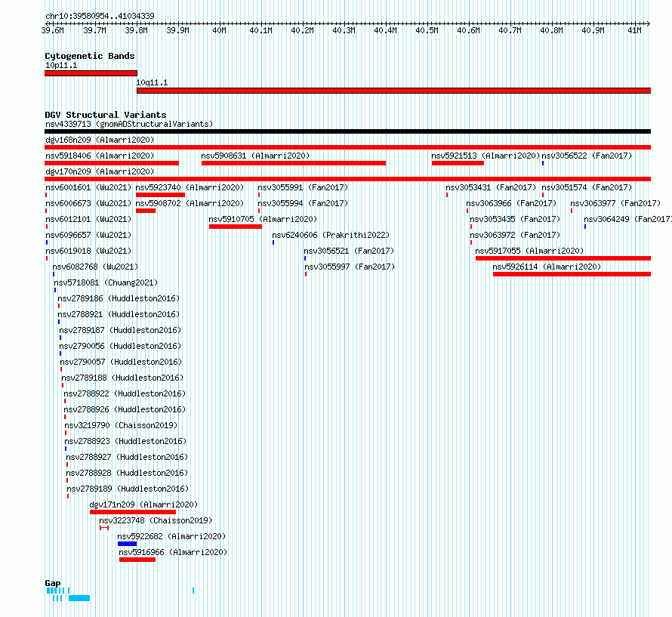Open dgv168n209 (Almarri2020) label
672x617 pixels.
pos(100,140)
